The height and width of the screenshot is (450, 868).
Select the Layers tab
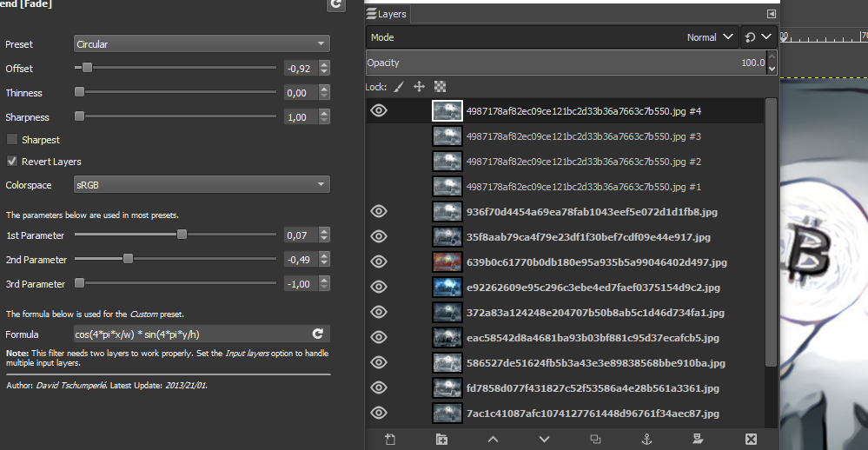[387, 15]
